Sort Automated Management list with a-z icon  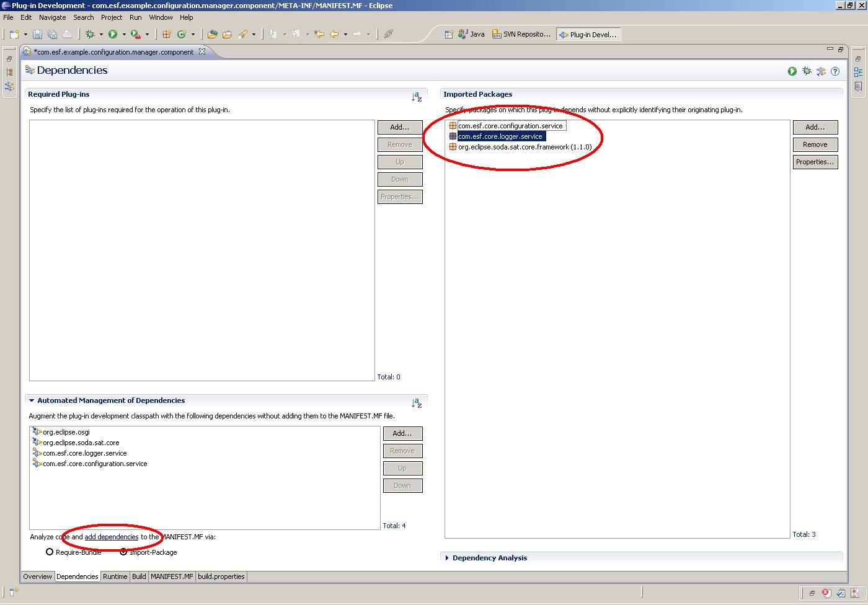(417, 403)
